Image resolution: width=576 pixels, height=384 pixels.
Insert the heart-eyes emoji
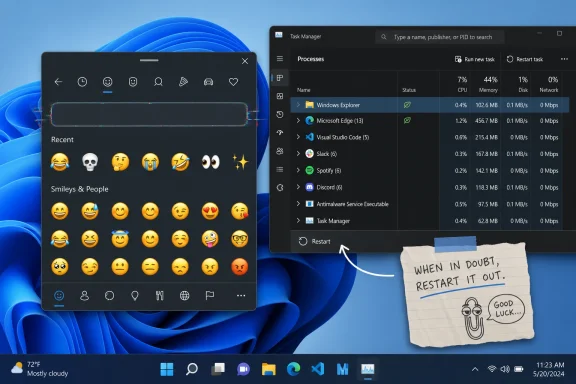[210, 211]
